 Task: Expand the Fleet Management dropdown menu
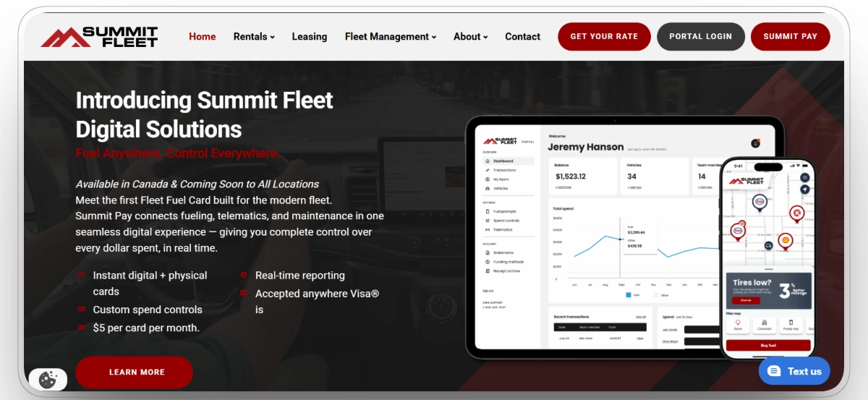pyautogui.click(x=391, y=36)
